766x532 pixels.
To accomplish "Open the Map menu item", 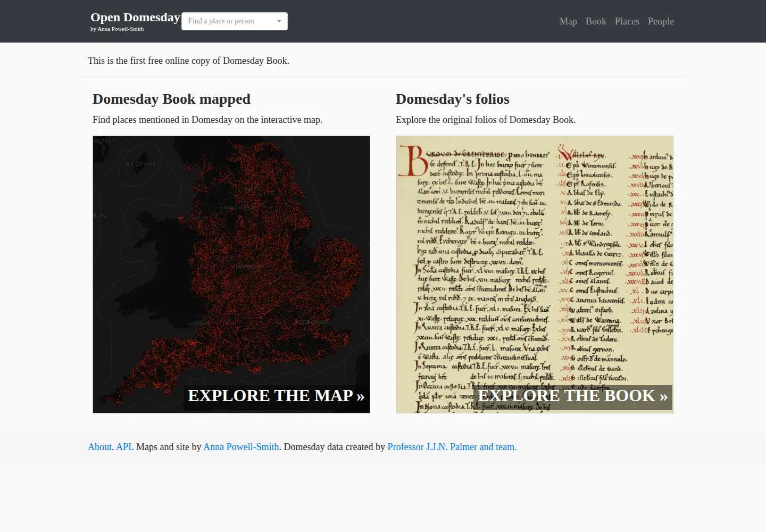I will pos(568,21).
